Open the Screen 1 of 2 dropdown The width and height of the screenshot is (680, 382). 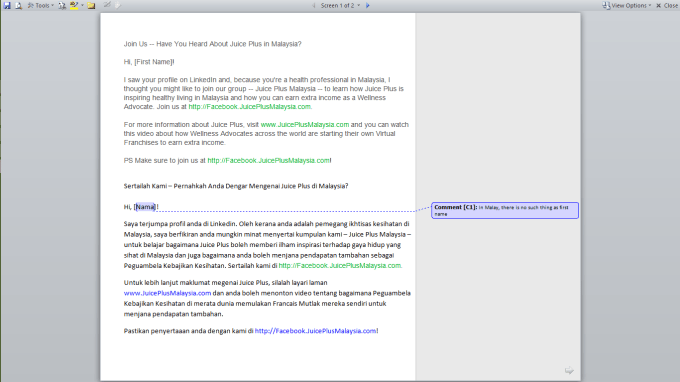coord(340,6)
